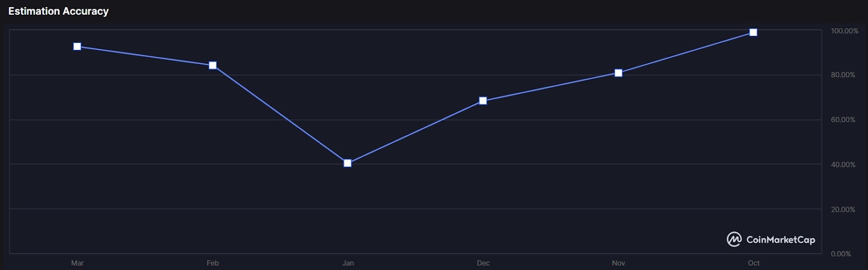Image resolution: width=868 pixels, height=270 pixels.
Task: Click the 0.00% axis label
Action: (841, 254)
